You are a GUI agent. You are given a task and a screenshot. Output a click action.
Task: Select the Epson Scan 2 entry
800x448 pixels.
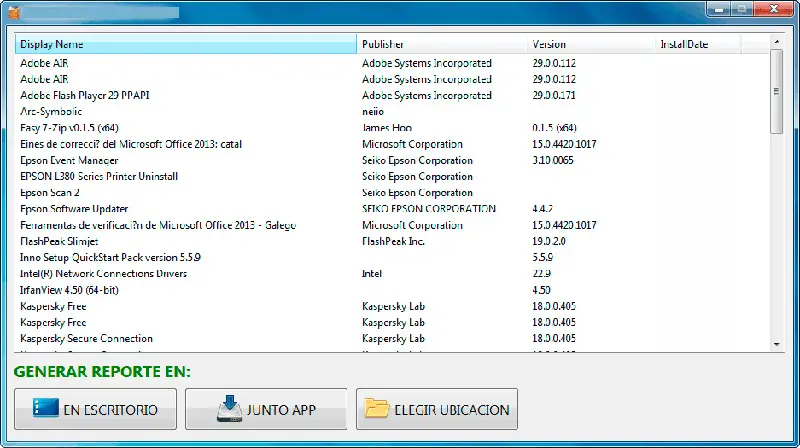392,192
